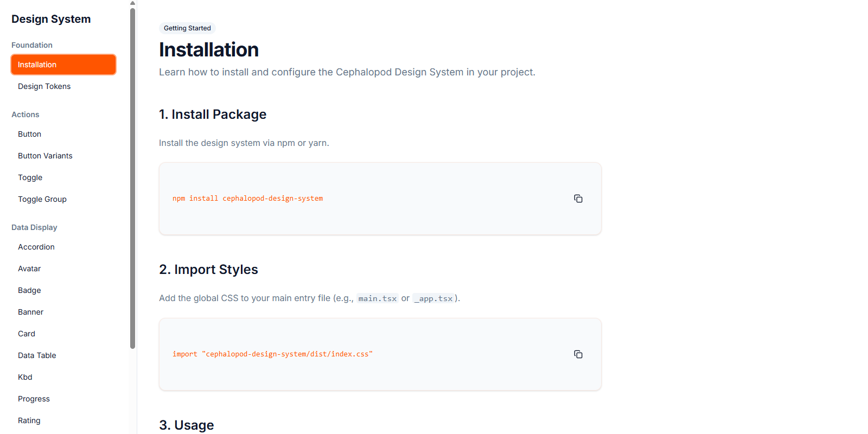Click 'Install the design system via npm' text
This screenshot has height=434, width=868.
point(244,143)
